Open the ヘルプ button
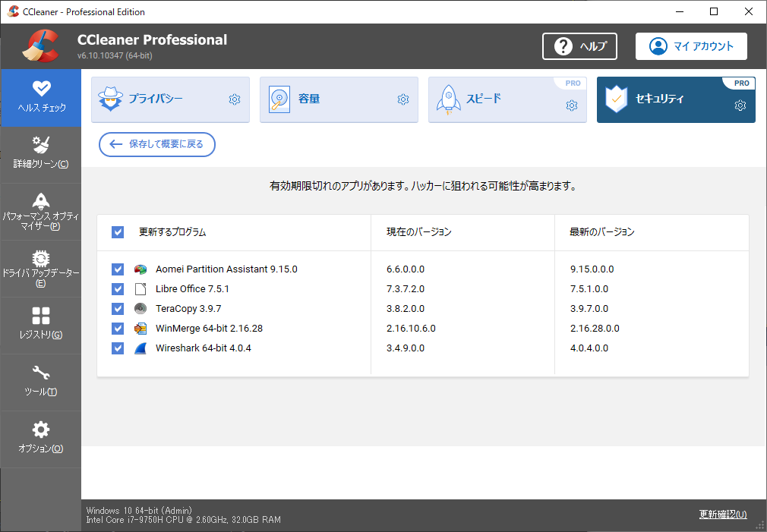Viewport: 767px width, 532px height. (579, 46)
